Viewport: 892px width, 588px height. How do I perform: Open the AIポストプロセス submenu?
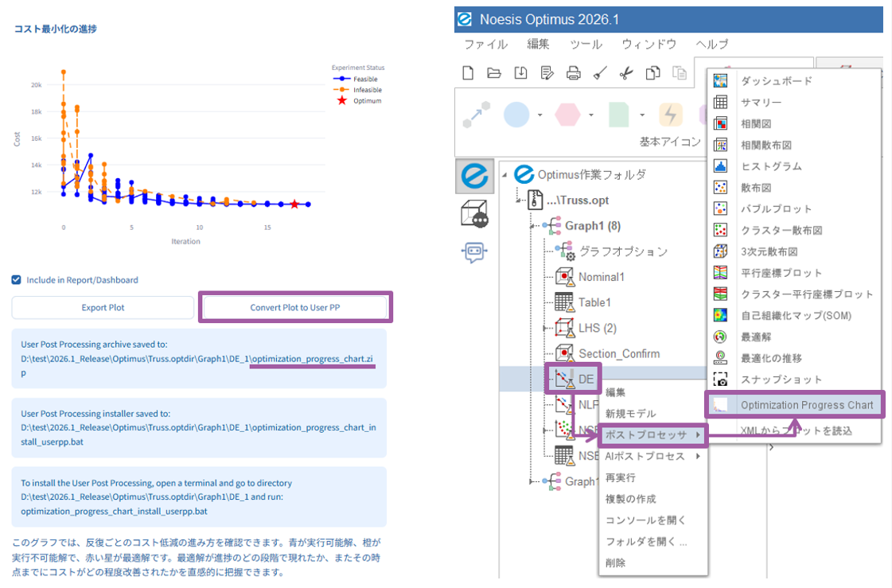tap(652, 456)
